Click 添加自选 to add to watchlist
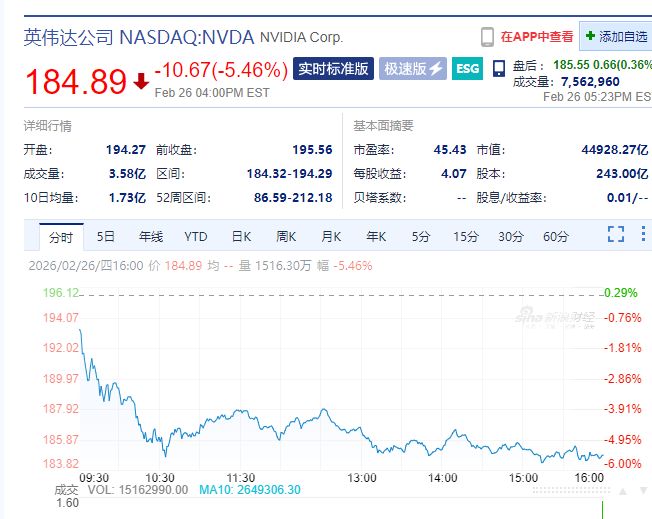 pos(616,37)
